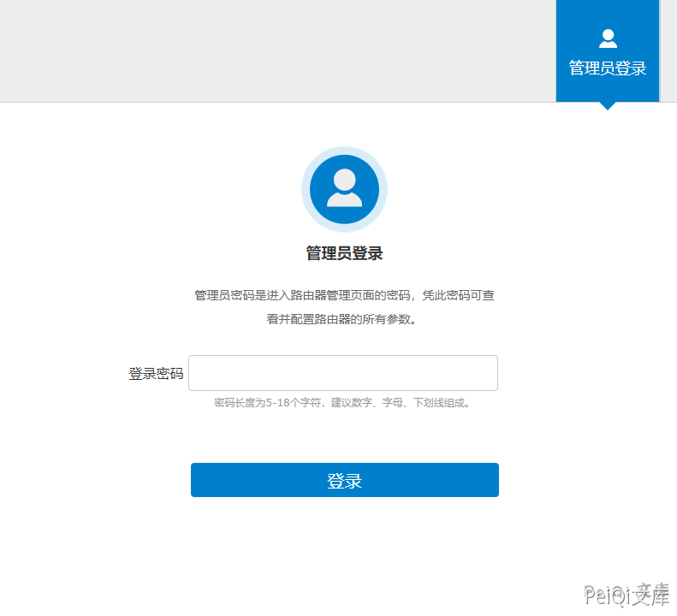Screen dimensions: 677x616
Task: Click the description line starting with 管理员密码是
Action: pos(344,295)
